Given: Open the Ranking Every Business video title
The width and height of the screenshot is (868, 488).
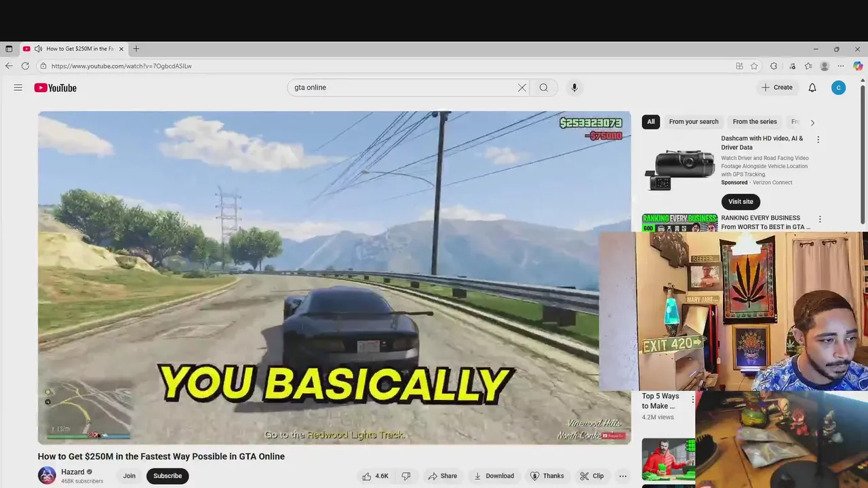Looking at the screenshot, I should click(x=765, y=222).
